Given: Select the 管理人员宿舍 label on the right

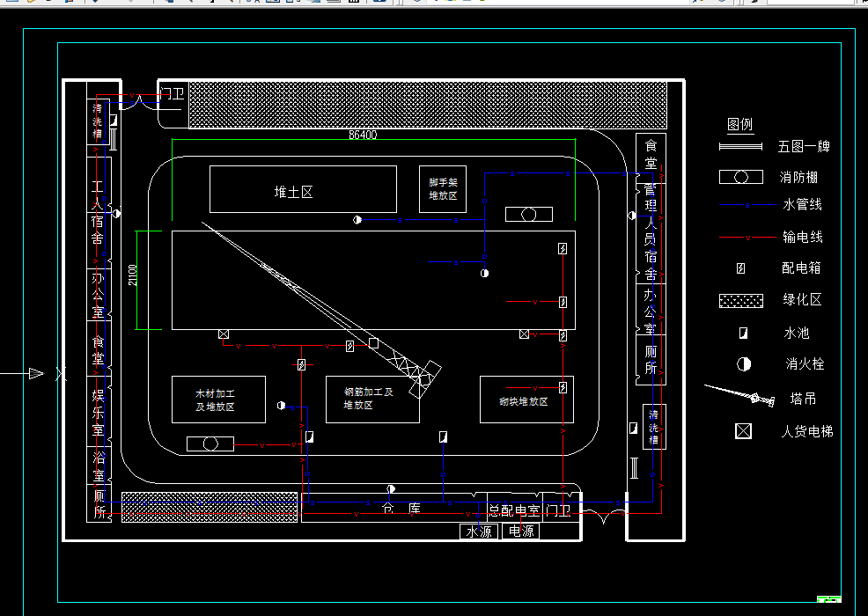Looking at the screenshot, I should coord(651,231).
